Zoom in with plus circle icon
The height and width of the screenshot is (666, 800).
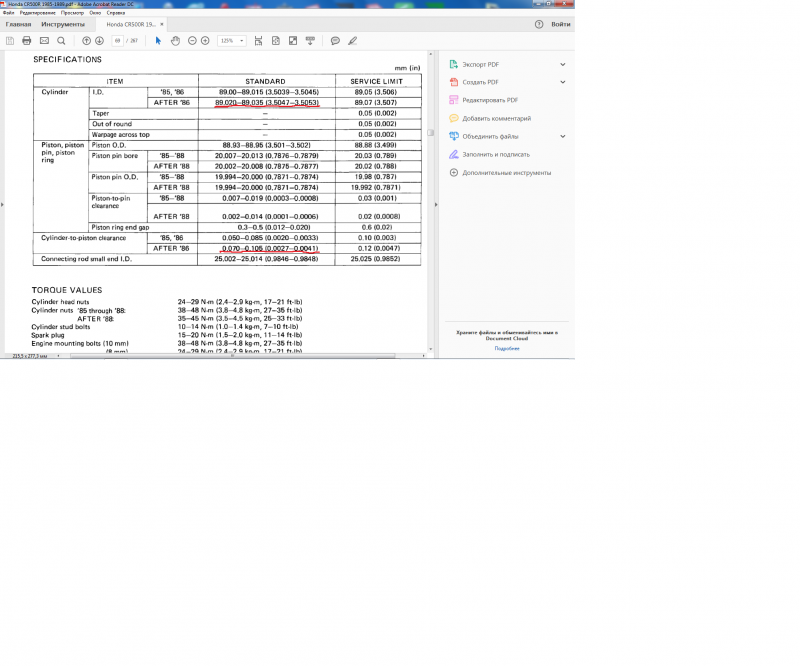[205, 41]
